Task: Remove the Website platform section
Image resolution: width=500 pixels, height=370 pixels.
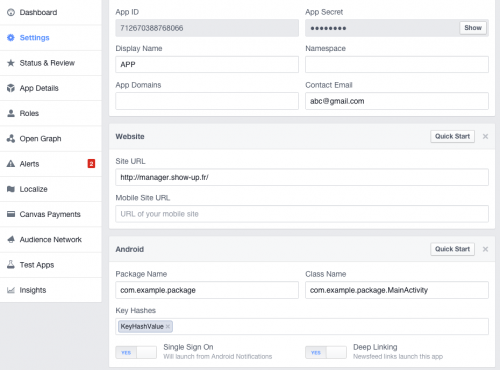Action: click(x=485, y=136)
